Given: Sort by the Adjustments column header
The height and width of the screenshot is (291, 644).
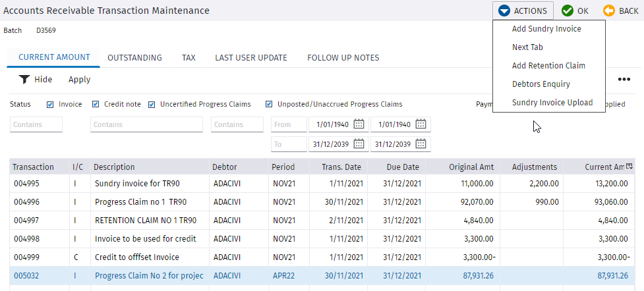Looking at the screenshot, I should click(x=535, y=167).
